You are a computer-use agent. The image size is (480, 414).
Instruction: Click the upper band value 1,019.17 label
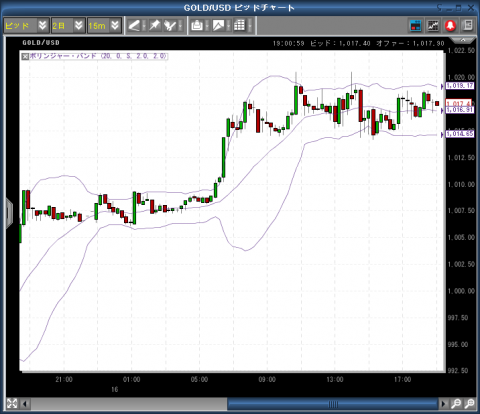point(460,86)
